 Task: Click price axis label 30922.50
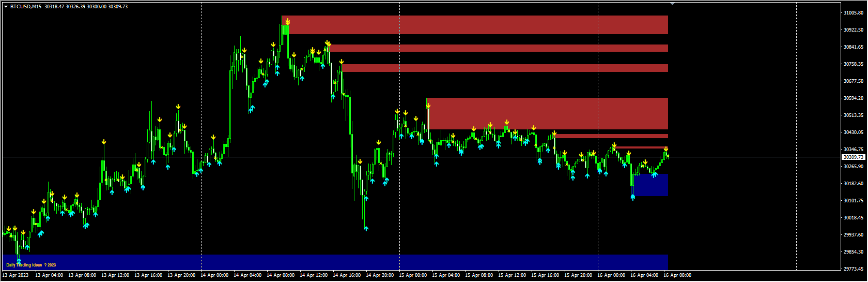854,29
